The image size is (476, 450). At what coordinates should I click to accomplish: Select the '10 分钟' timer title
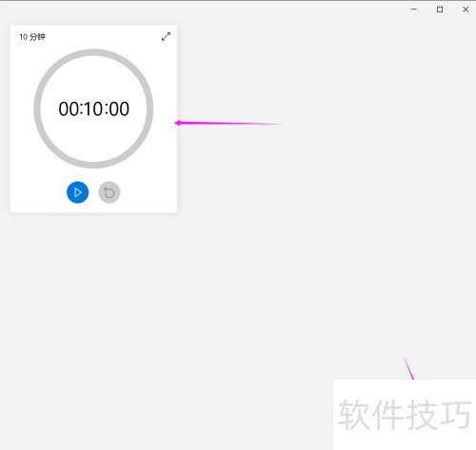click(x=32, y=37)
